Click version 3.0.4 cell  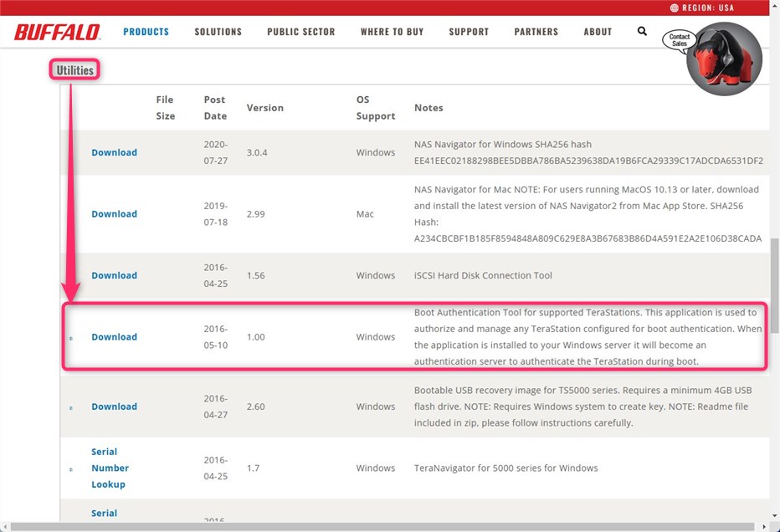click(x=257, y=152)
